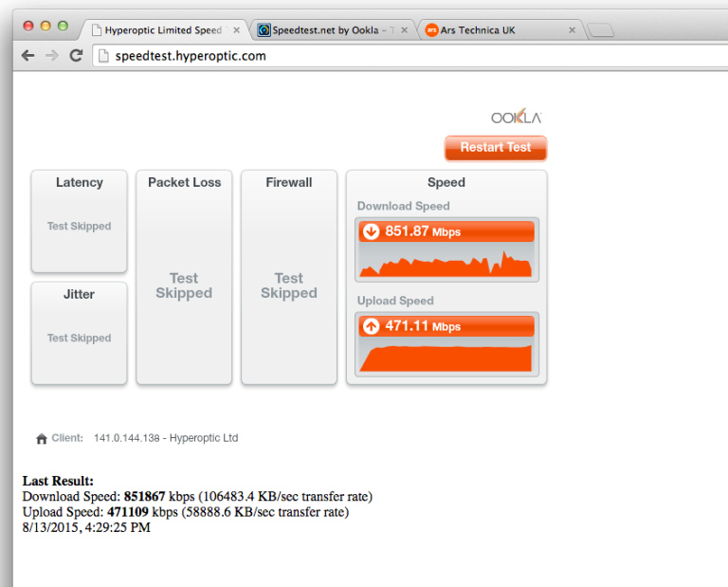728x587 pixels.
Task: Click the browser forward arrow
Action: coord(52,56)
